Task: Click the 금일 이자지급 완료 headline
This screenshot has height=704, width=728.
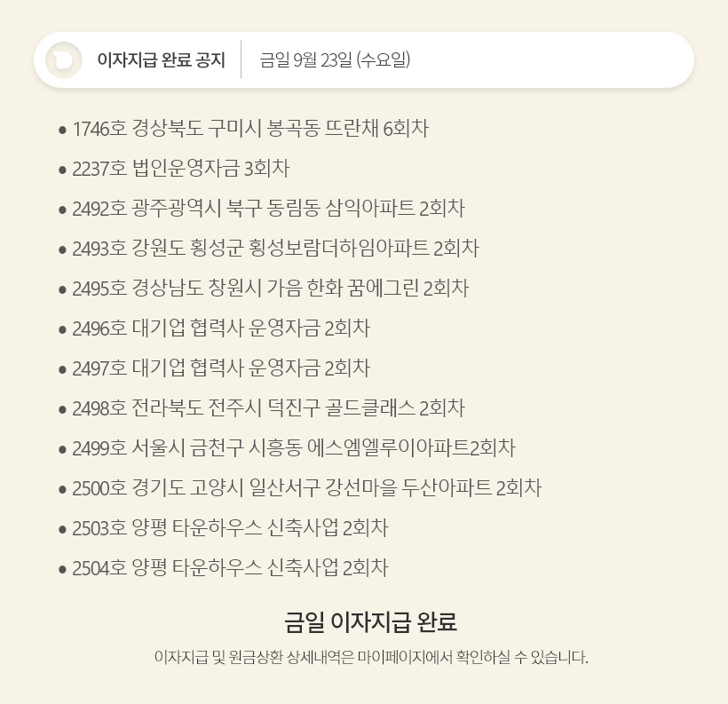Action: (x=371, y=622)
